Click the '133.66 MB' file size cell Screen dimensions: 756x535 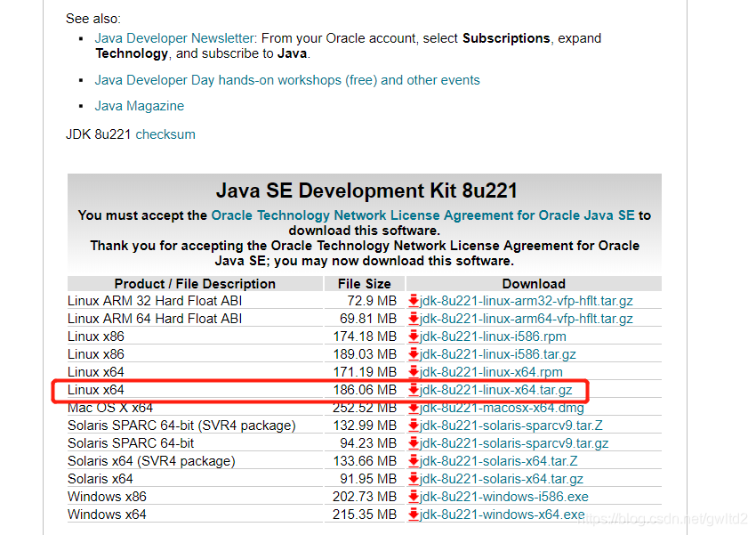365,461
